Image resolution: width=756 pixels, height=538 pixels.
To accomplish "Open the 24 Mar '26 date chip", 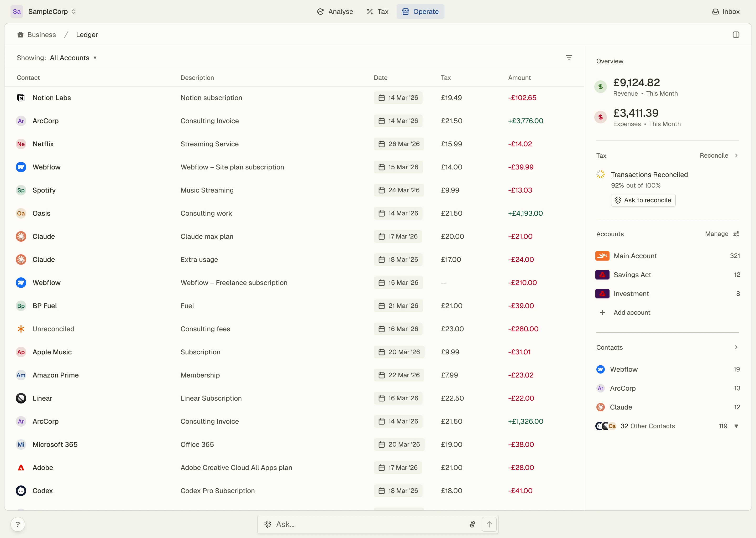I will [x=399, y=190].
